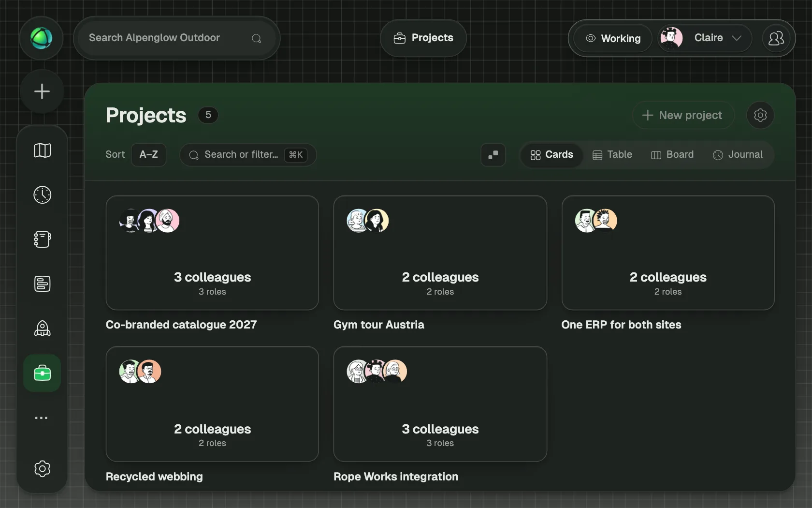Open the rocket icon in the sidebar

coord(42,329)
